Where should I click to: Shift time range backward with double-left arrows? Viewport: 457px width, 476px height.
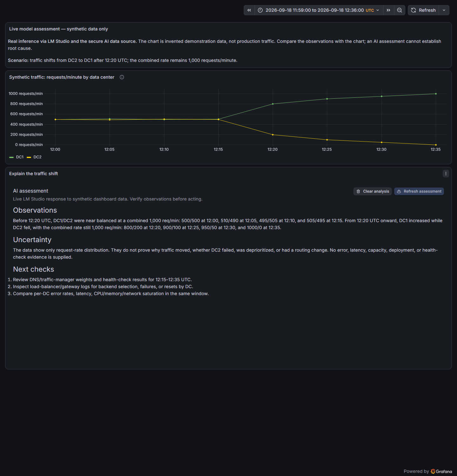point(249,10)
